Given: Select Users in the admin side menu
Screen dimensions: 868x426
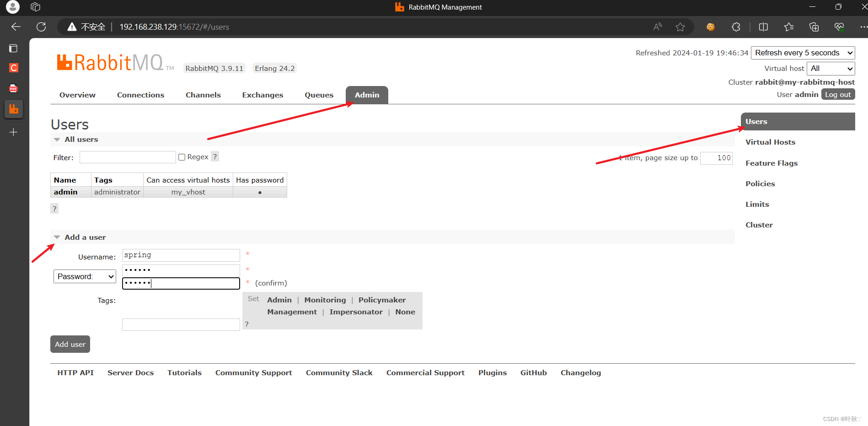Looking at the screenshot, I should (798, 121).
